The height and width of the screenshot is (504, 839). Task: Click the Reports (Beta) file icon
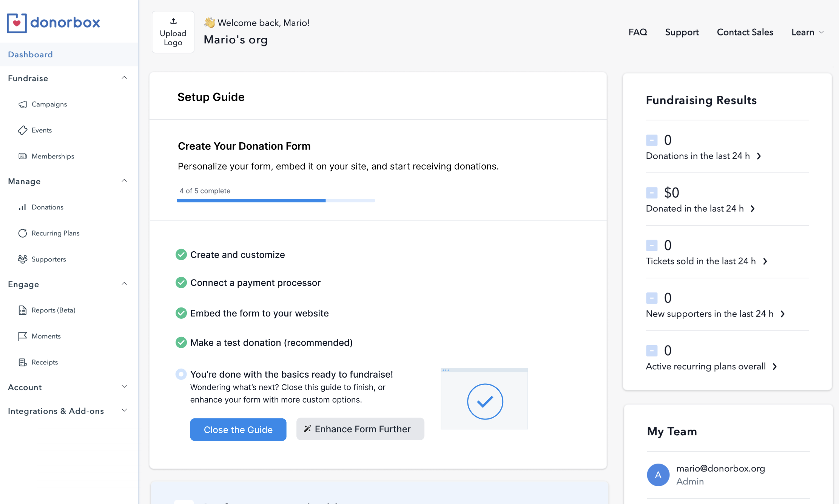[x=23, y=310]
